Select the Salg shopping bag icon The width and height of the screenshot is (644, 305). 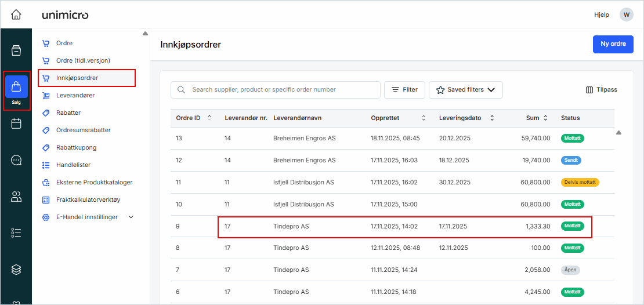[16, 88]
